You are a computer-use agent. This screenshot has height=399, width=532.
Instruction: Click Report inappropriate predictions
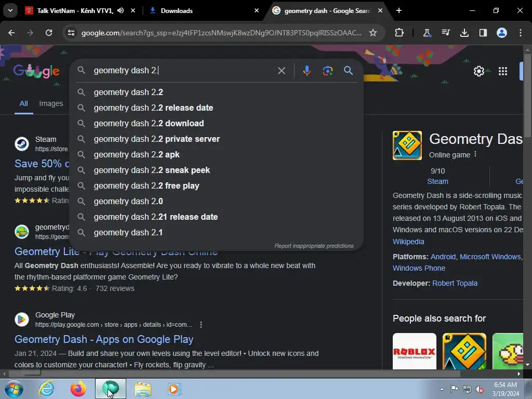[314, 246]
